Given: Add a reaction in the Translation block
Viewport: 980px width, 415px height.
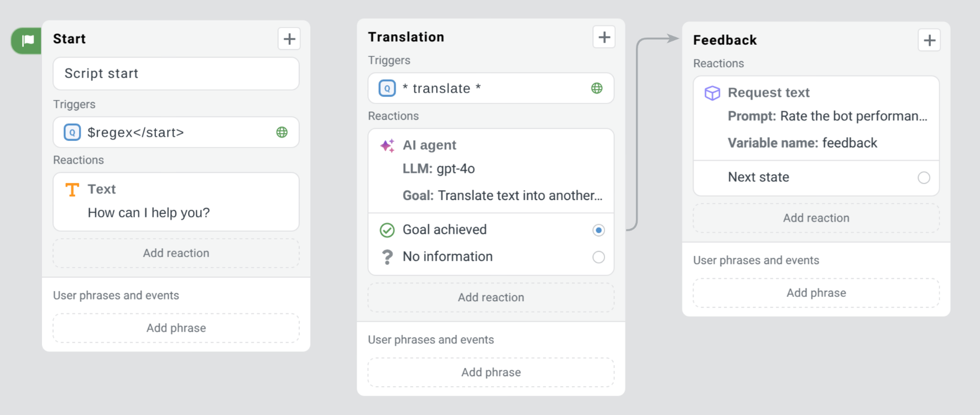Looking at the screenshot, I should [491, 297].
